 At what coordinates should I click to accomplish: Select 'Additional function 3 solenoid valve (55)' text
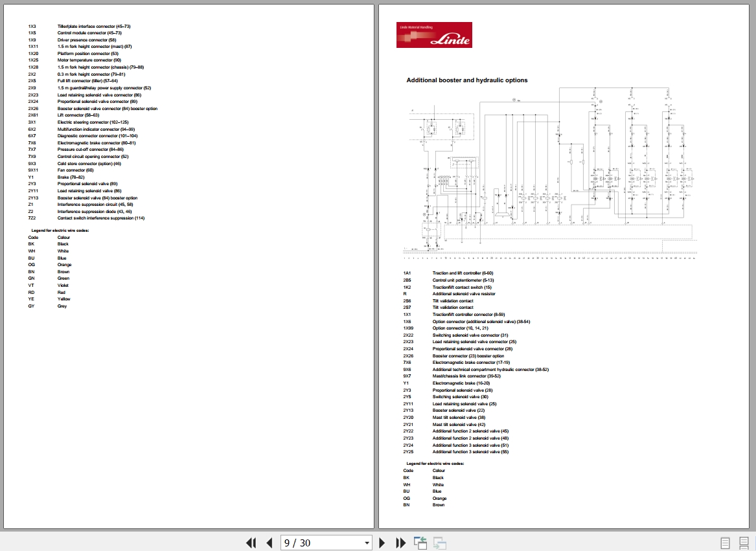pyautogui.click(x=470, y=452)
